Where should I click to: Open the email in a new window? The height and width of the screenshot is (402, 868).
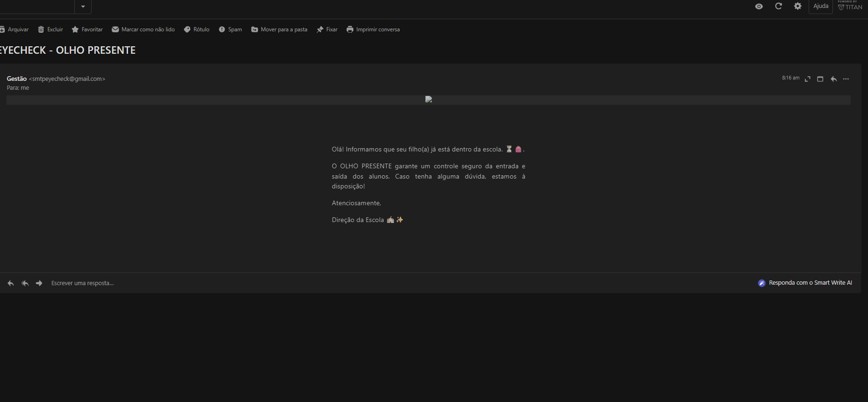pos(820,79)
